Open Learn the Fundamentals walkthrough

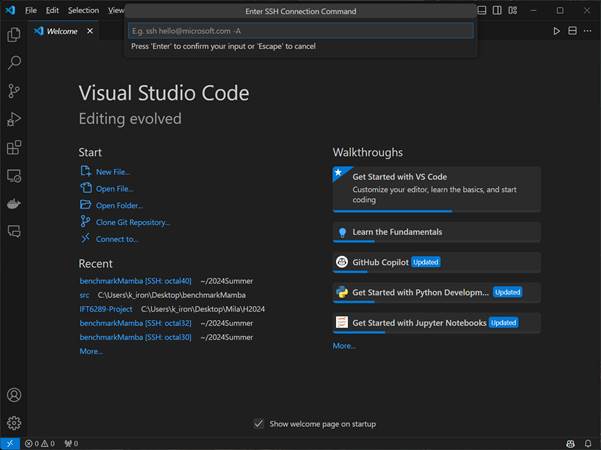(x=437, y=232)
